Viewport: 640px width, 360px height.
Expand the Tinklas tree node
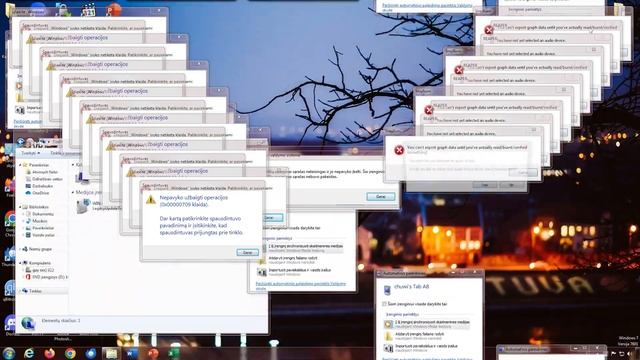pyautogui.click(x=20, y=291)
